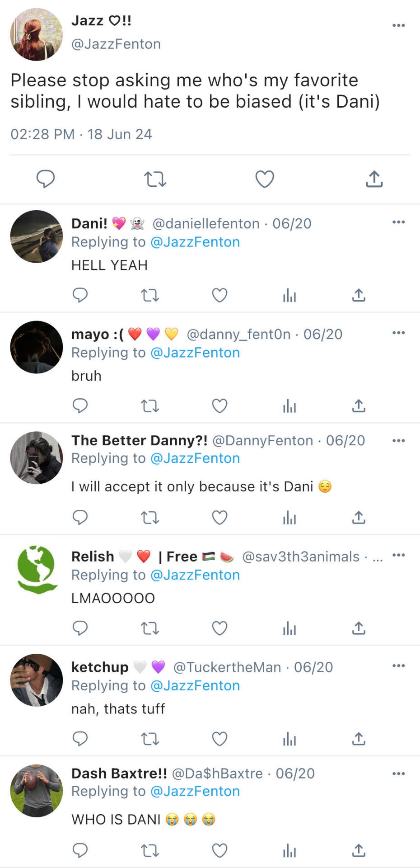Like Dani's HELL YEAH reply
The width and height of the screenshot is (420, 868).
219,296
